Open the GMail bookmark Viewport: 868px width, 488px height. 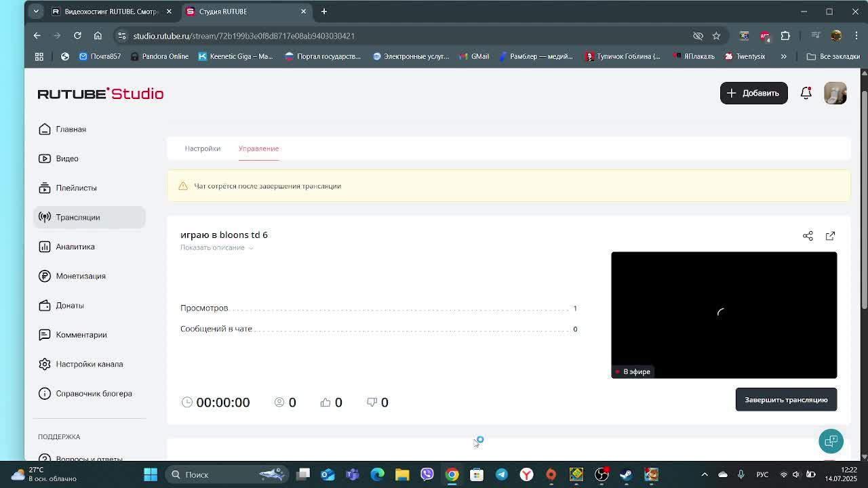click(474, 56)
